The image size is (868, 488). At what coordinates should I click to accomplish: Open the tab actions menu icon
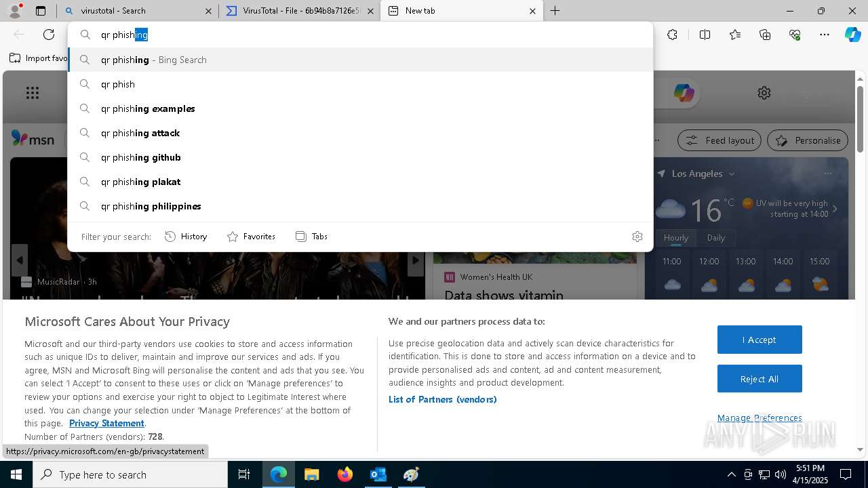tap(41, 11)
